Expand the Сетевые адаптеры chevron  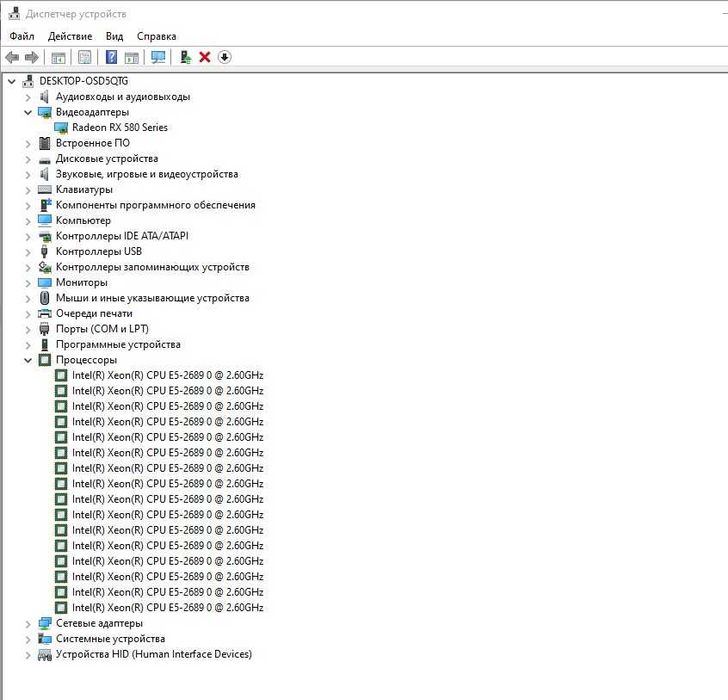[28, 624]
